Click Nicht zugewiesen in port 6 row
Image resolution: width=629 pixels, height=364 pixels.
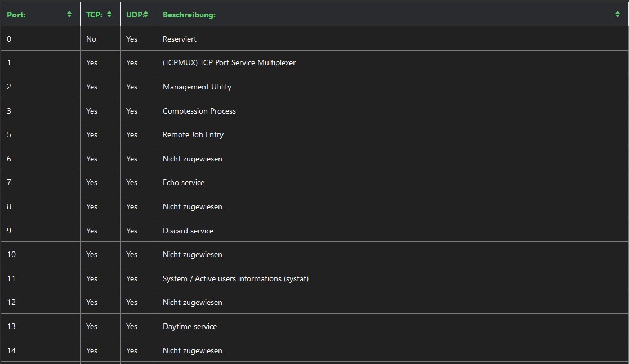point(192,159)
